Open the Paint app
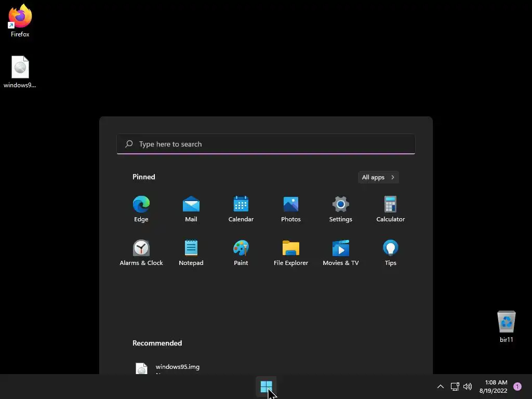The image size is (532, 399). (241, 252)
